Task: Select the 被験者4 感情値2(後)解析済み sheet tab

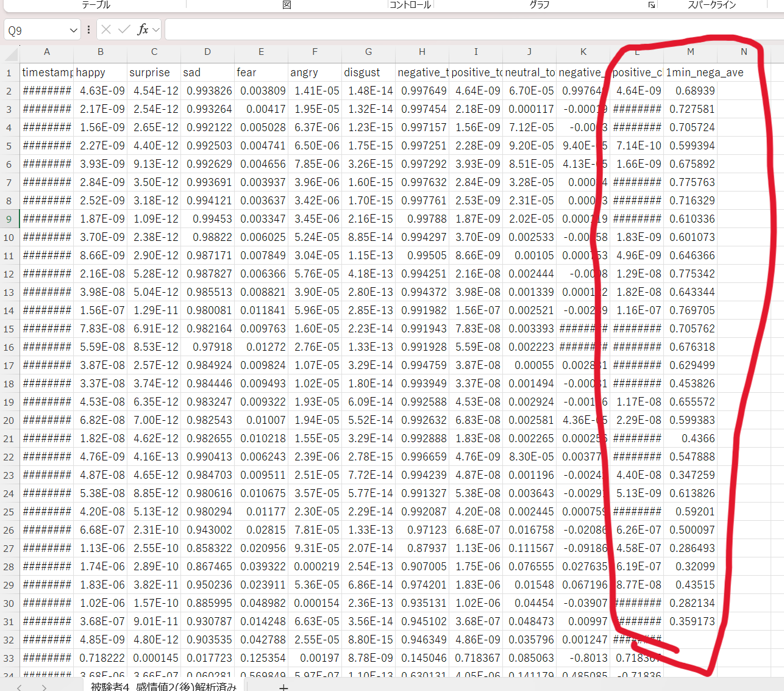Action: coord(163,687)
